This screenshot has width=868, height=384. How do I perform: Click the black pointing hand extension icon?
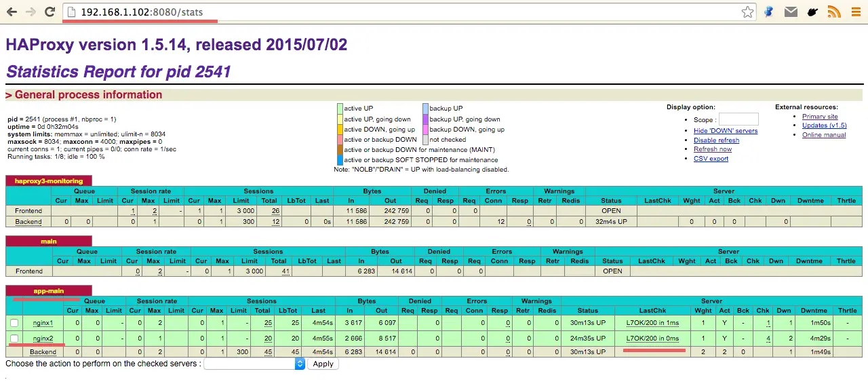click(812, 12)
